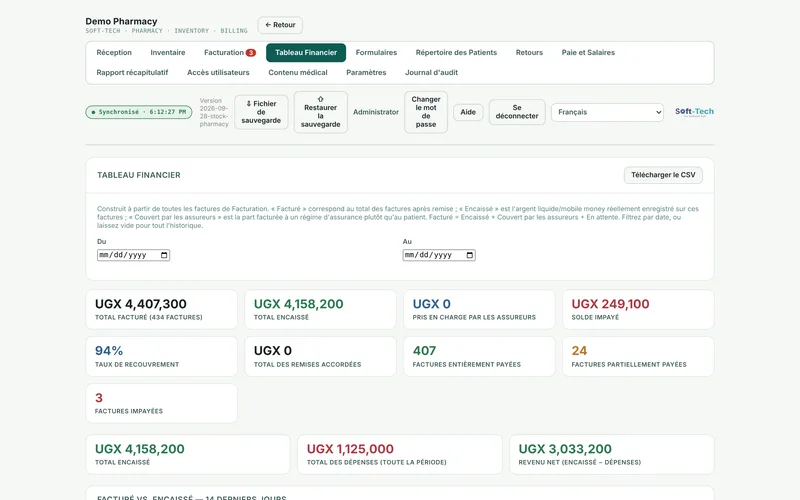
Task: Switch to the Inventaire tab
Action: click(168, 53)
